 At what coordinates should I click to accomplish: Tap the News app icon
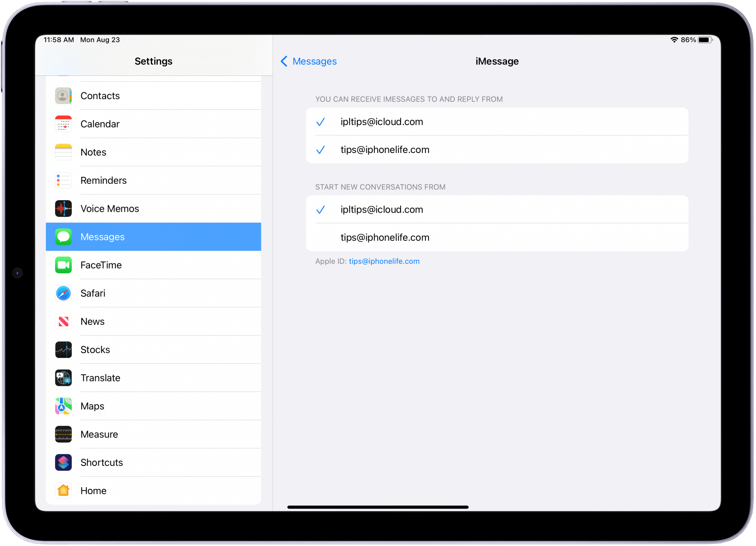click(63, 322)
